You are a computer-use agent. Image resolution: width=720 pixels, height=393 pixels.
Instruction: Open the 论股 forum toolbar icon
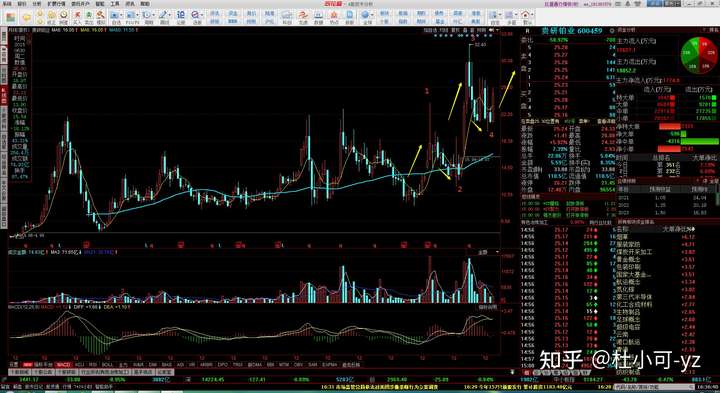tap(181, 16)
